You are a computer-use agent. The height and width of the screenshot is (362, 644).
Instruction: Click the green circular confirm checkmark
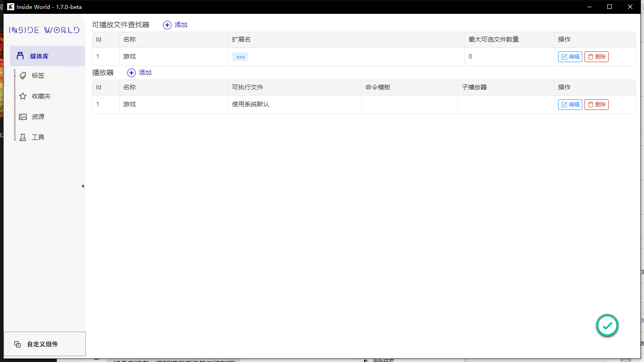click(607, 325)
